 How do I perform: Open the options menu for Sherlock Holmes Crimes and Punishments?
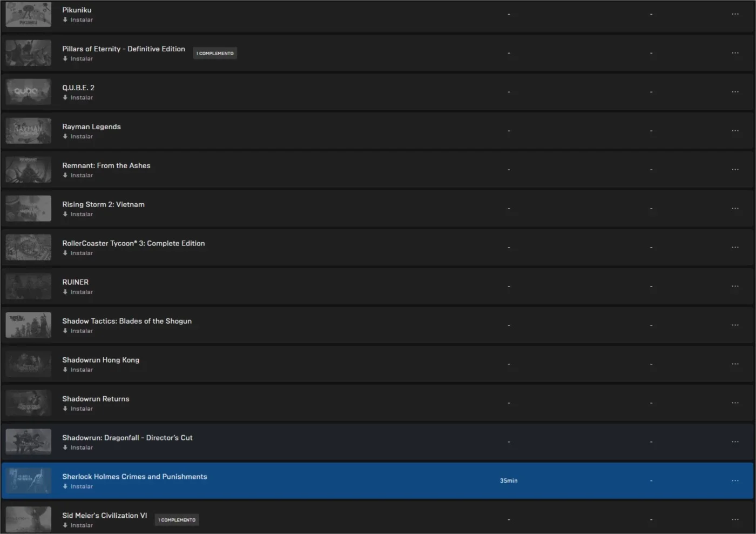coord(735,480)
